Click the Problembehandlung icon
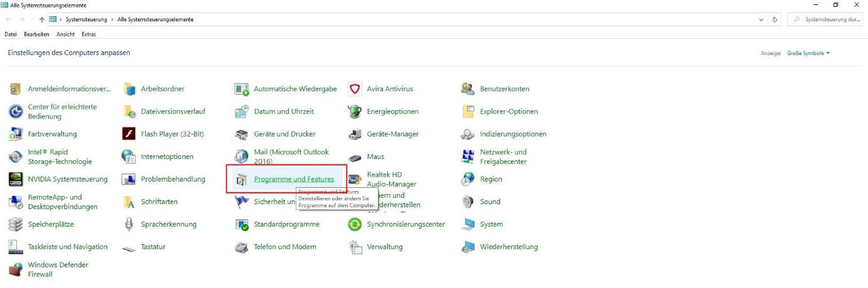 [x=129, y=179]
